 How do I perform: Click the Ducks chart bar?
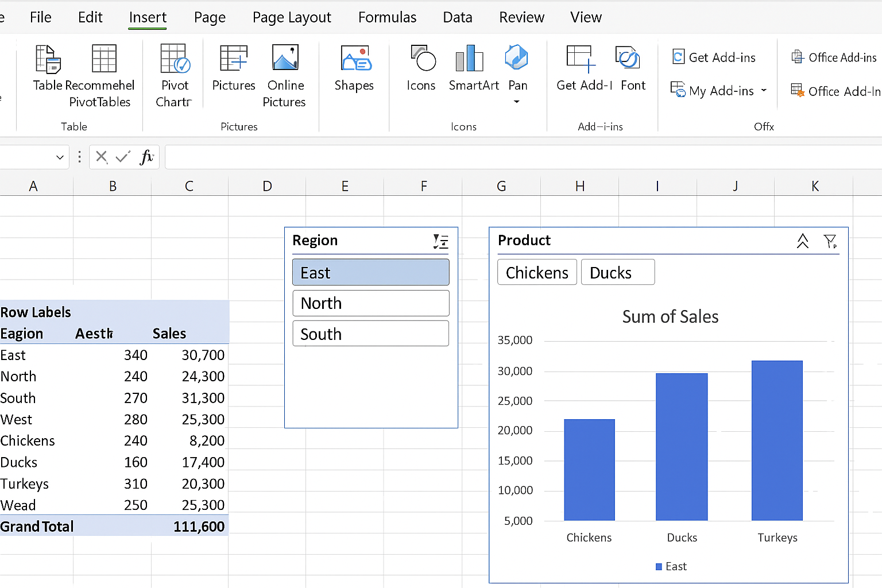tap(682, 447)
